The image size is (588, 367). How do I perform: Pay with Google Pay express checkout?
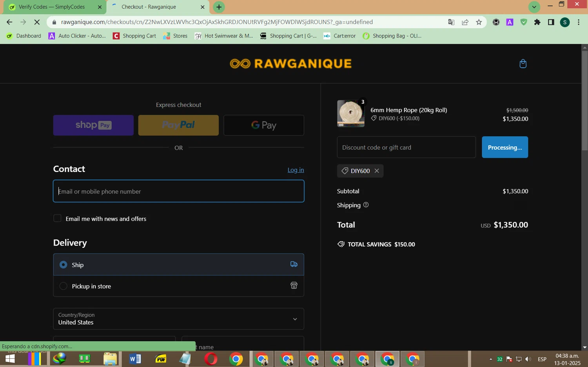pyautogui.click(x=264, y=125)
